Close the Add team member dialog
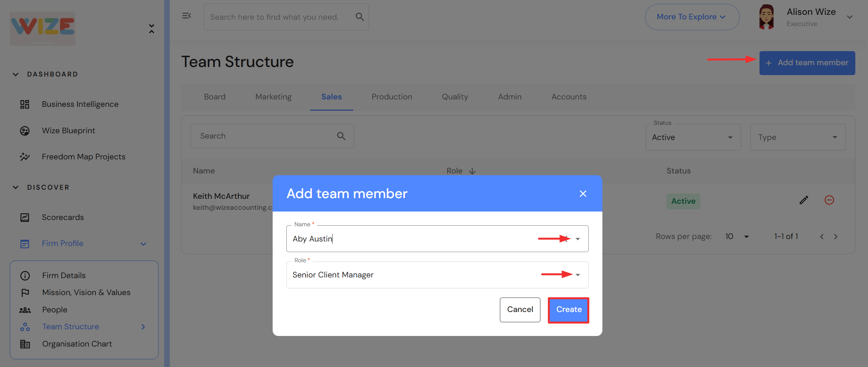 point(583,194)
